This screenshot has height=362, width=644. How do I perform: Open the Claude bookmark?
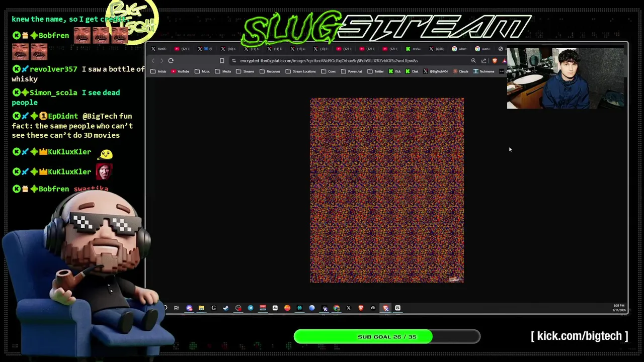460,71
